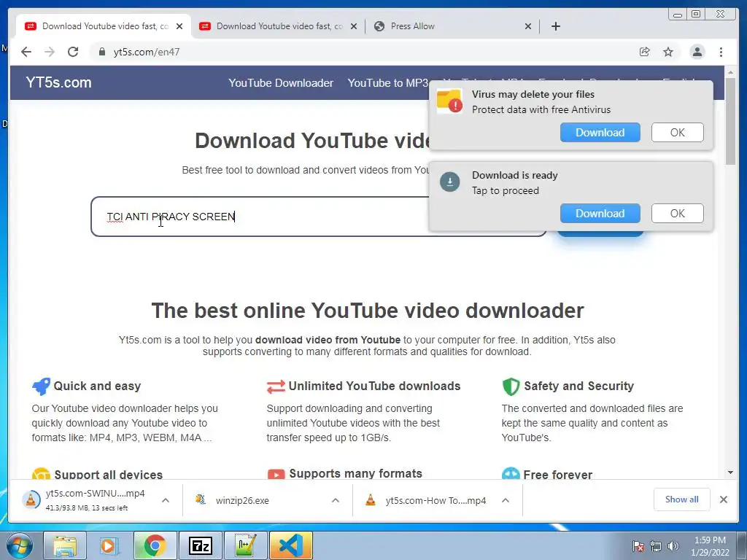Reload the yt5s.com page

(x=73, y=52)
